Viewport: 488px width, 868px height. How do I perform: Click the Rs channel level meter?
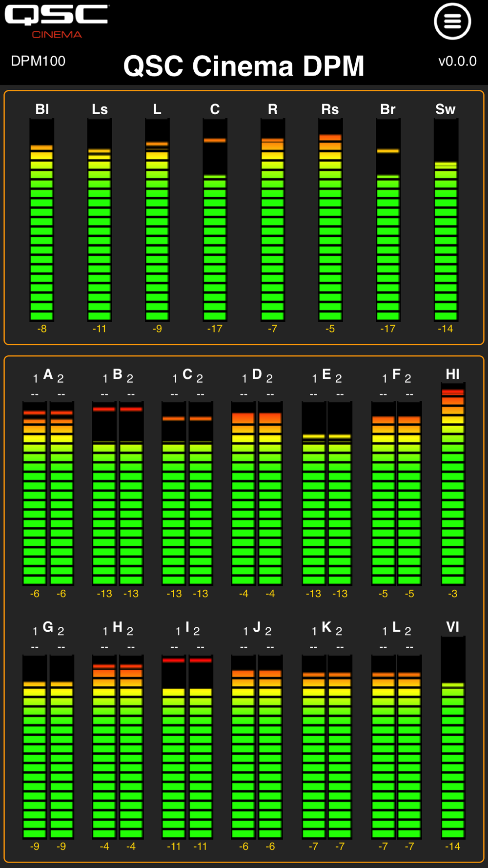[x=330, y=220]
